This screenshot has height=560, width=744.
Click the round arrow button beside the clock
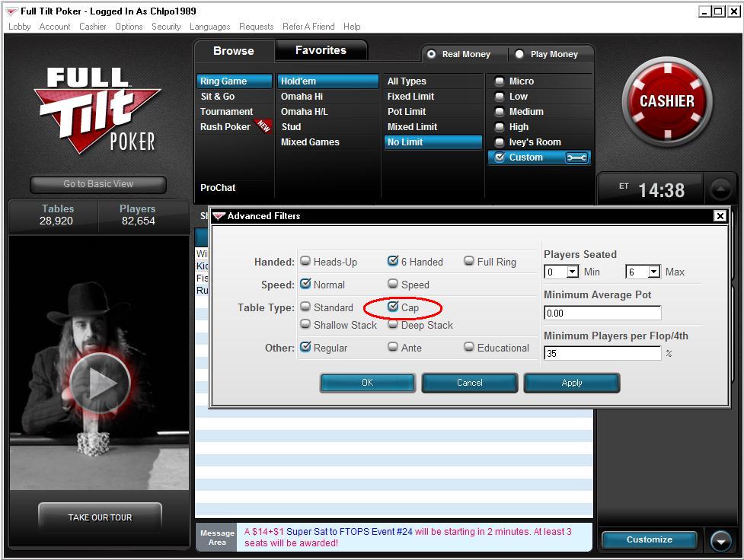coord(720,189)
